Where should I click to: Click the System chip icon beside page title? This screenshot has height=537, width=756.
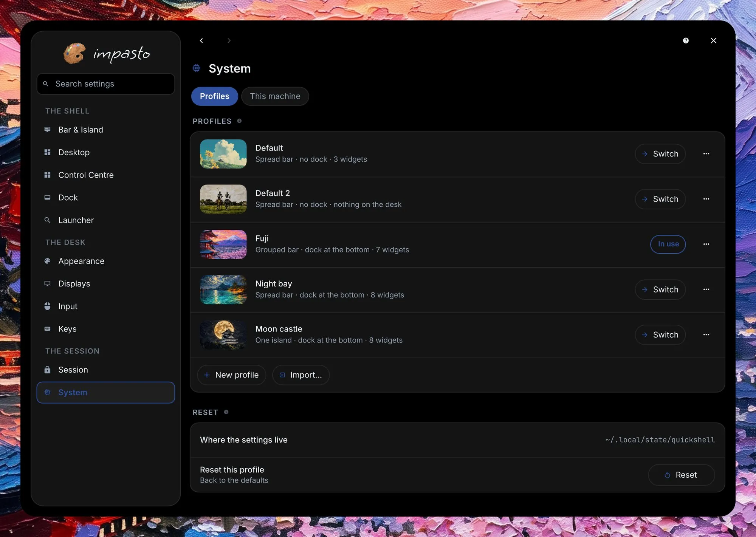point(196,68)
